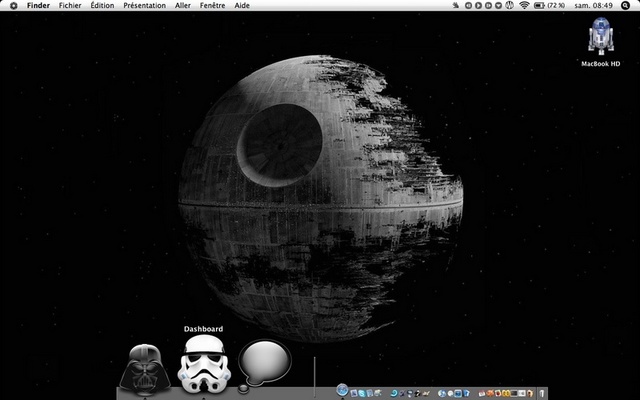Open the Édition menu
The image size is (640, 400).
pos(102,6)
